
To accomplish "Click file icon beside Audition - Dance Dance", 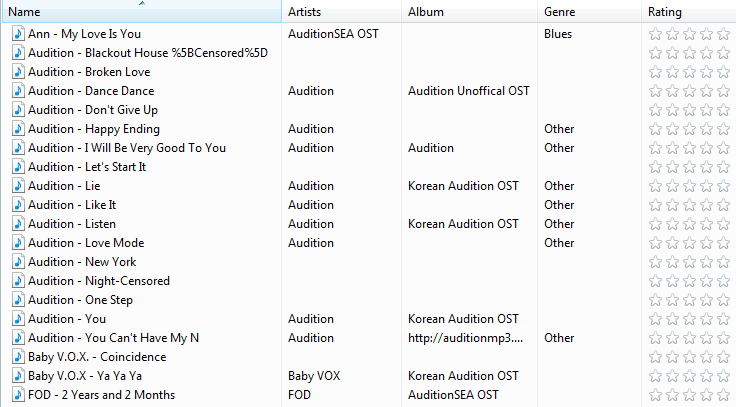I will click(18, 91).
